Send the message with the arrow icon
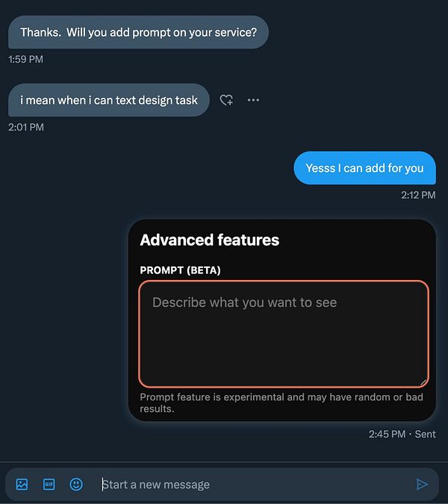The width and height of the screenshot is (448, 504). point(422,484)
